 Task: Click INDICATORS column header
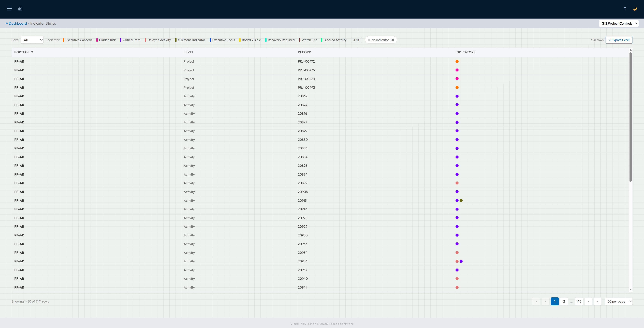click(x=465, y=52)
